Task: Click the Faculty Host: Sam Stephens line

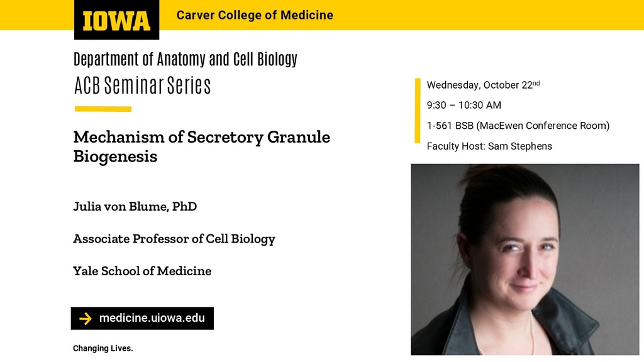Action: tap(489, 146)
